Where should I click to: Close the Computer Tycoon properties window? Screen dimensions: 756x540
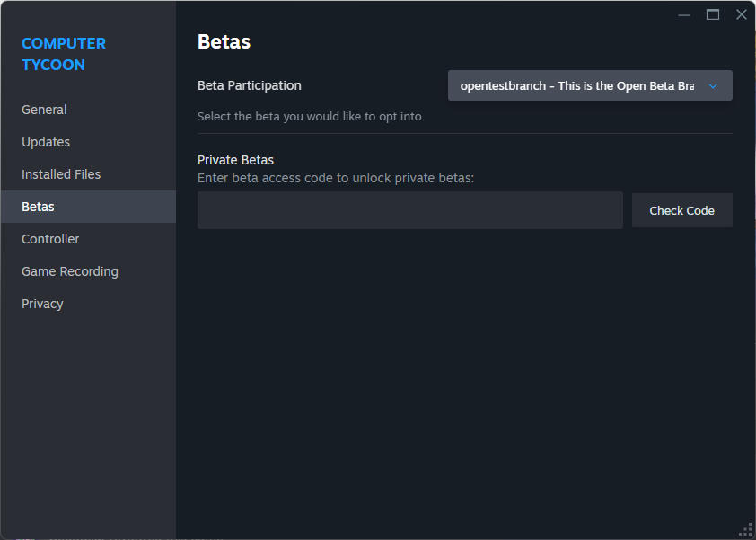[742, 15]
